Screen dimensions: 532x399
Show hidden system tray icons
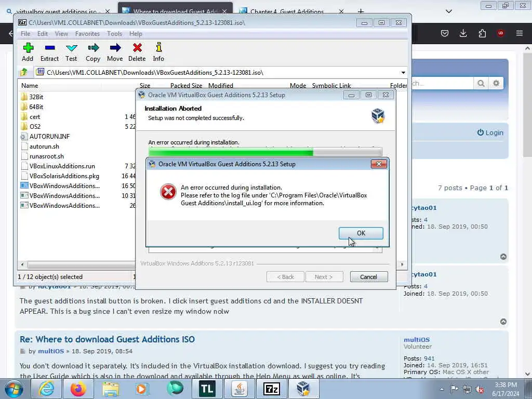pos(442,389)
